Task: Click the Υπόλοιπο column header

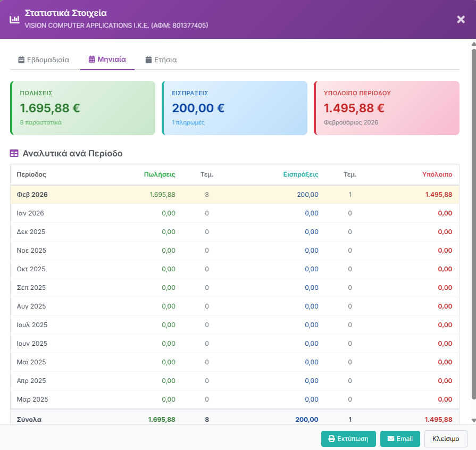Action: tap(437, 174)
